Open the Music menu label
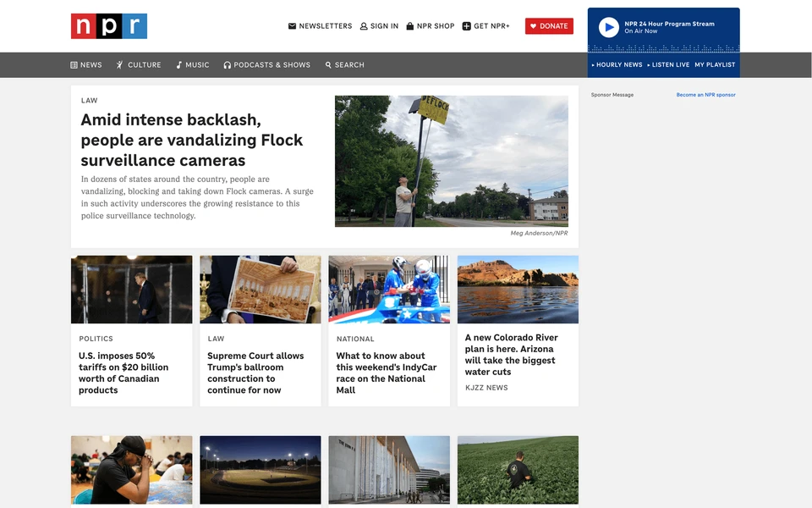 [x=197, y=65]
